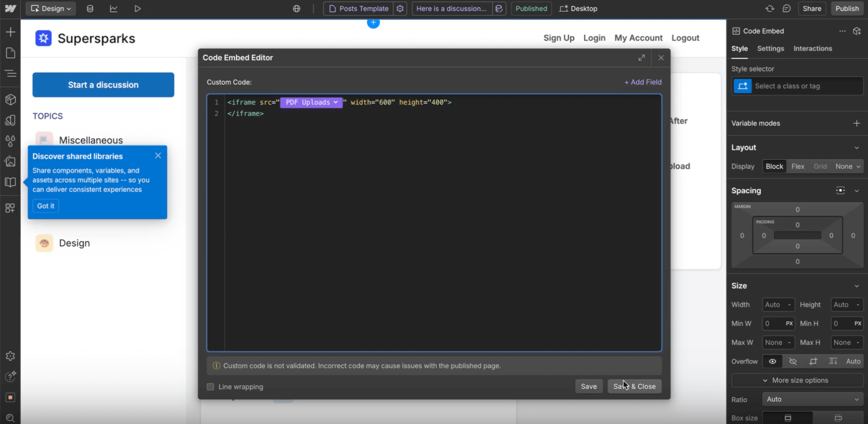The width and height of the screenshot is (868, 424).
Task: Set overflow to Auto
Action: click(x=853, y=361)
